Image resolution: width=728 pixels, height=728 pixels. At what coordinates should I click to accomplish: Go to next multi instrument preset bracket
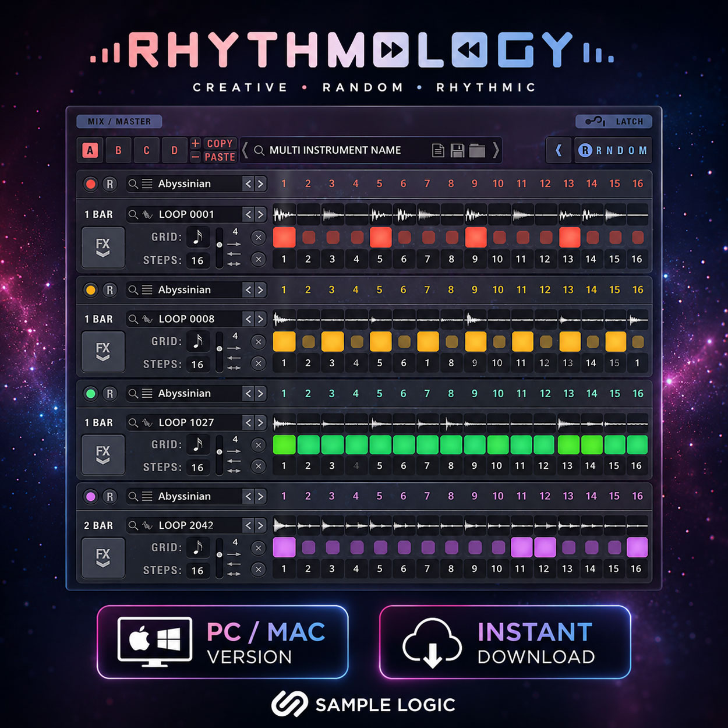(496, 150)
